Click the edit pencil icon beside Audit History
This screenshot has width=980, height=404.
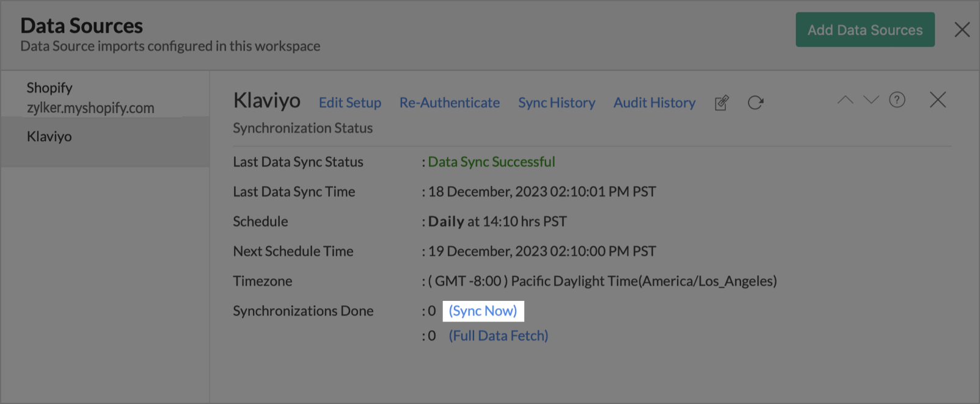722,103
